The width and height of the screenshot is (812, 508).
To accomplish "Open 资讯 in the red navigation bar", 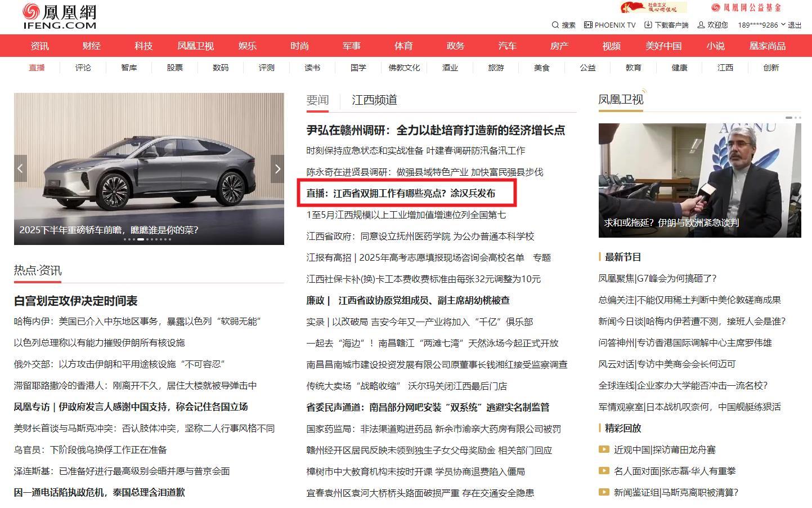I will pos(39,46).
